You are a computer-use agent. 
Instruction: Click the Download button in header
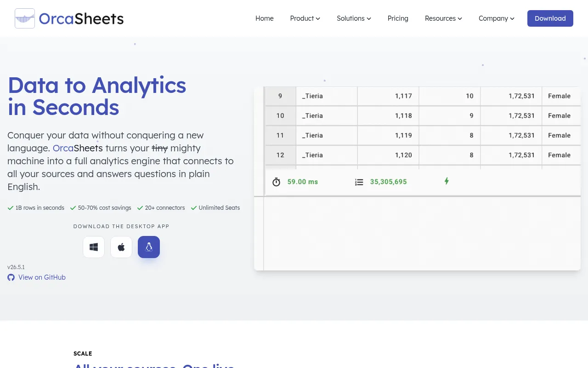[550, 18]
